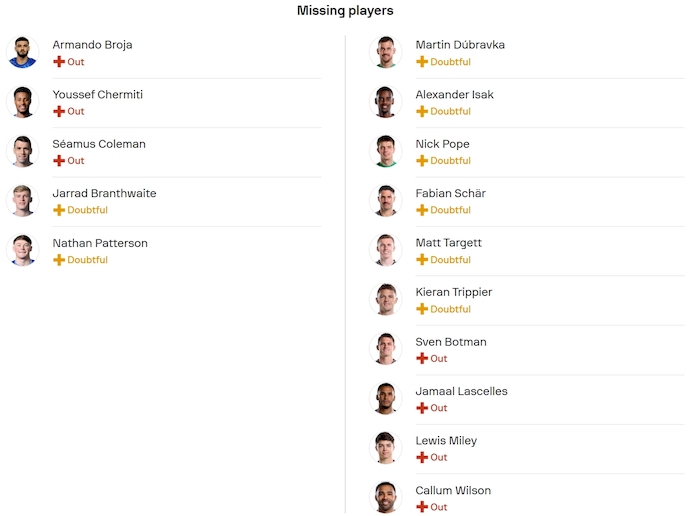Select Séamus Coleman's name
Viewport: 690px width, 516px height.
click(99, 144)
